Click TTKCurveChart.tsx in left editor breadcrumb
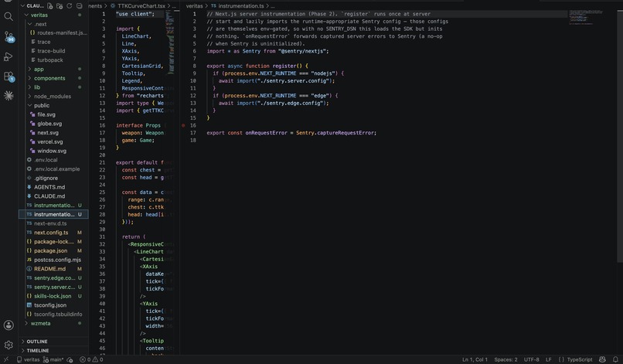623x364 pixels. pos(141,6)
